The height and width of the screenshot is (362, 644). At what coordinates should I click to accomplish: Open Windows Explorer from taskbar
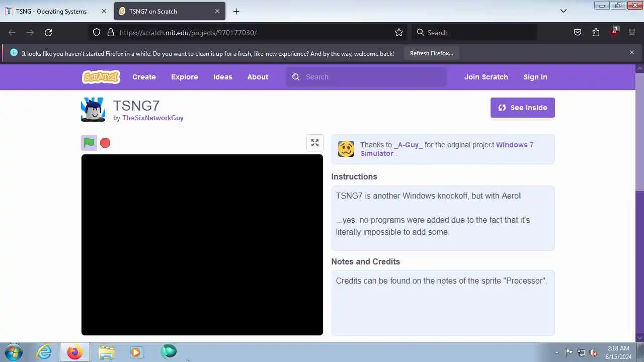(x=106, y=352)
